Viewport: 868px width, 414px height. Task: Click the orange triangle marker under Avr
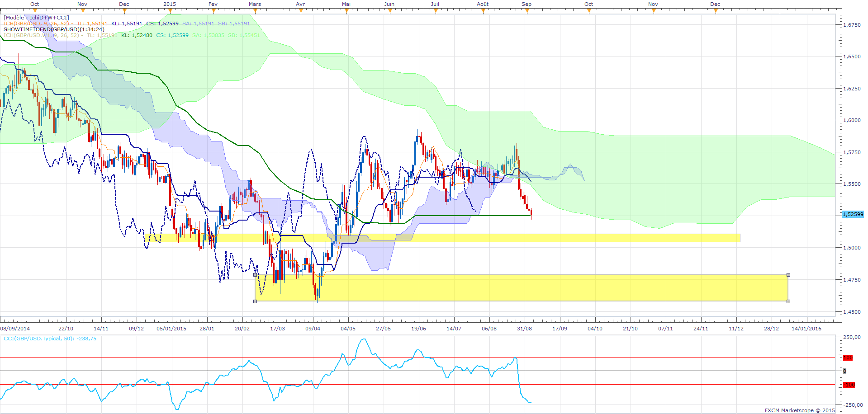click(x=300, y=11)
